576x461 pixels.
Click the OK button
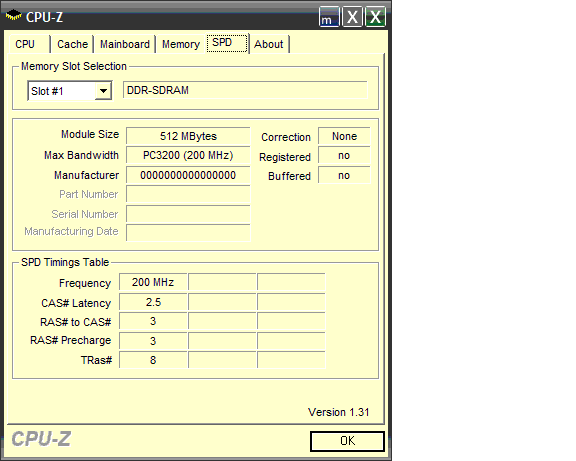click(348, 441)
